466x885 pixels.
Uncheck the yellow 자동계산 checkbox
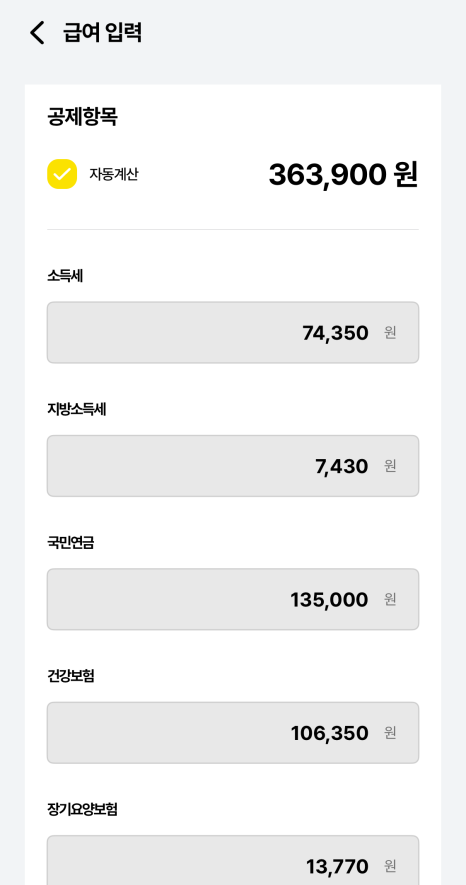pos(62,174)
